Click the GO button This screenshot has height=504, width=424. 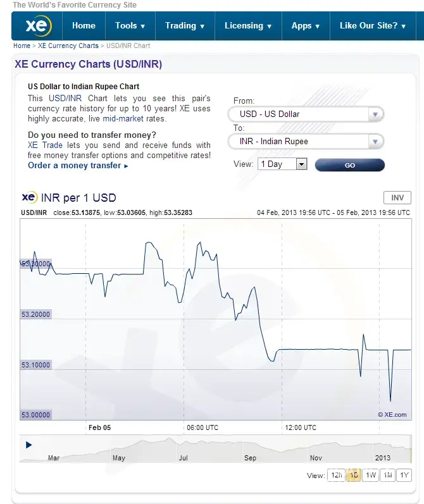point(349,165)
